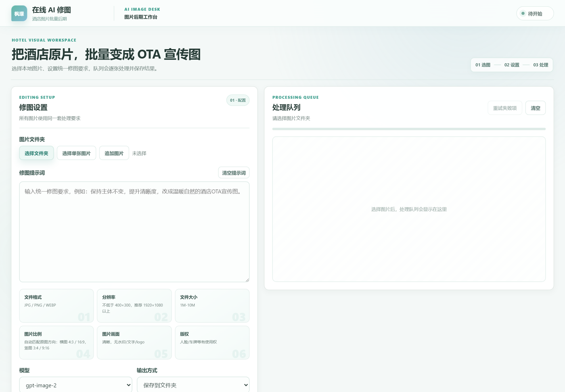Click the processing queue progress bar
This screenshot has width=565, height=392.
409,129
